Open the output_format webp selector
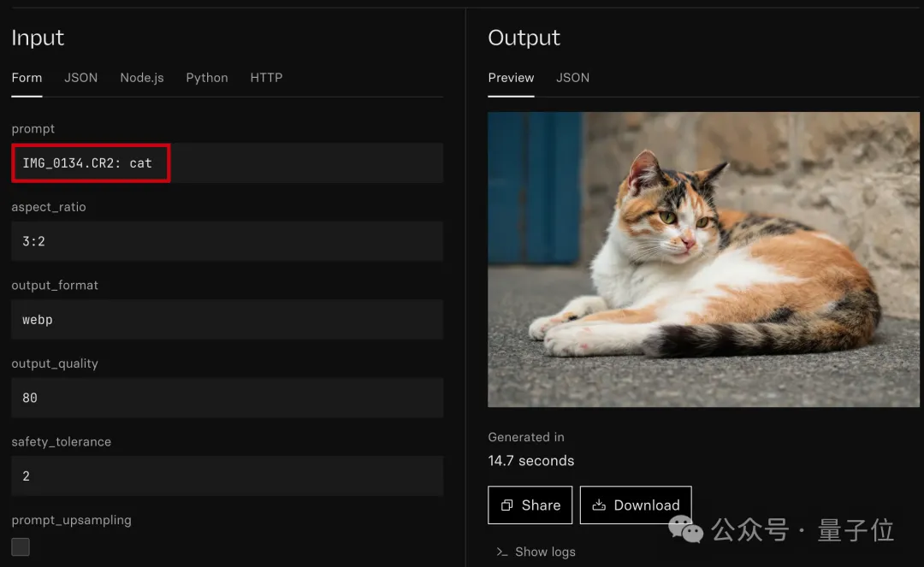Screen dimensions: 924x567 [x=227, y=320]
